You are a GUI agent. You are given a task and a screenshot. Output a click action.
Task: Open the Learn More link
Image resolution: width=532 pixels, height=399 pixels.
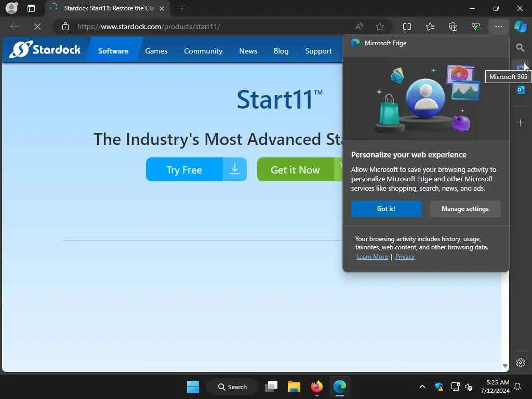point(372,257)
